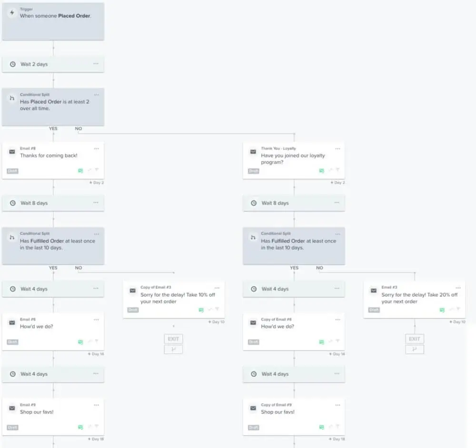476x448 pixels.
Task: Click envelope icon on 20% off delay email
Action: [x=374, y=291]
